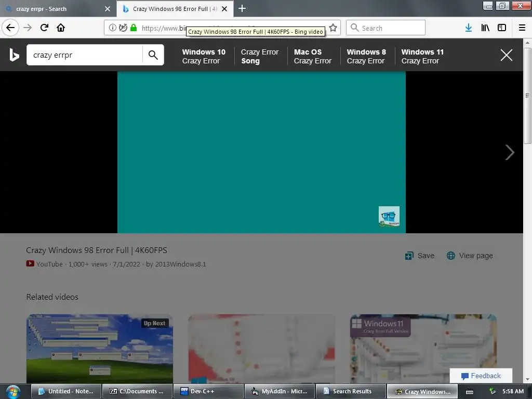
Task: Click in the Bing search box
Action: click(85, 55)
